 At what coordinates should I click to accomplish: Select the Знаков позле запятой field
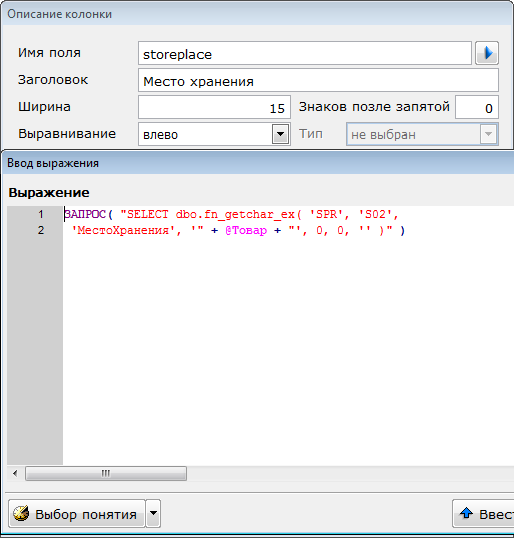[x=477, y=107]
